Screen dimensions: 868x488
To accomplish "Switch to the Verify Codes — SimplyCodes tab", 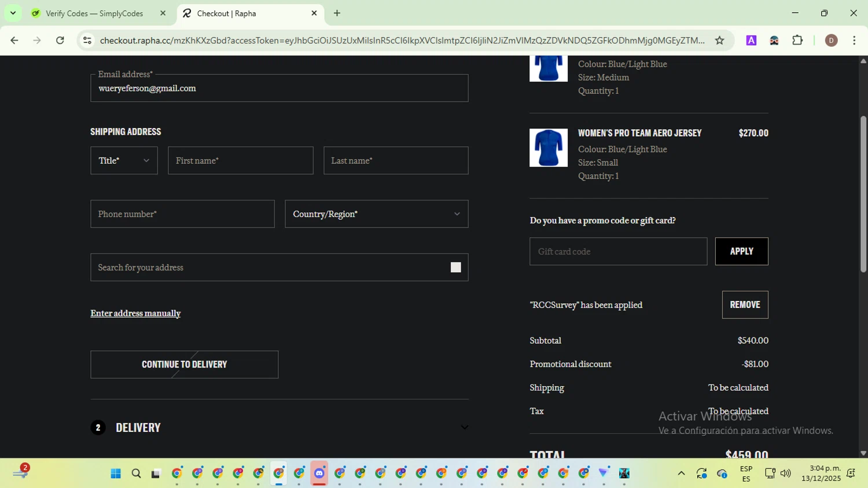I will coord(94,13).
